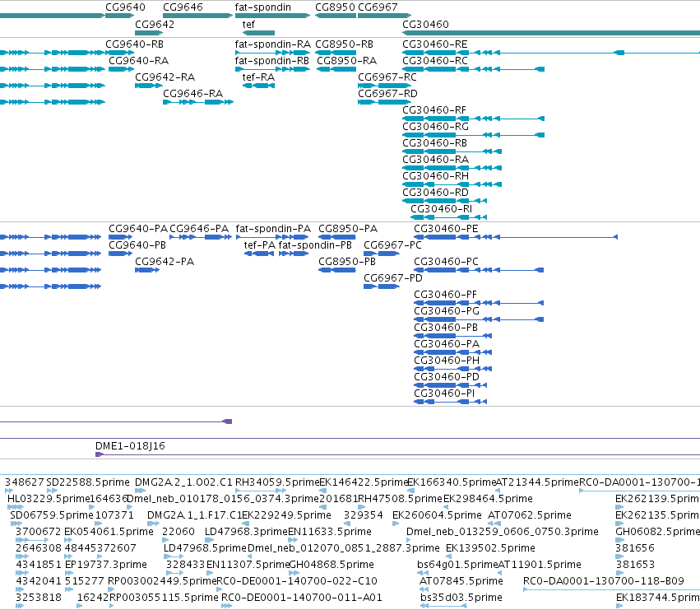This screenshot has height=610, width=700.
Task: Open the HL03229.5prime EST label
Action: coord(49,499)
